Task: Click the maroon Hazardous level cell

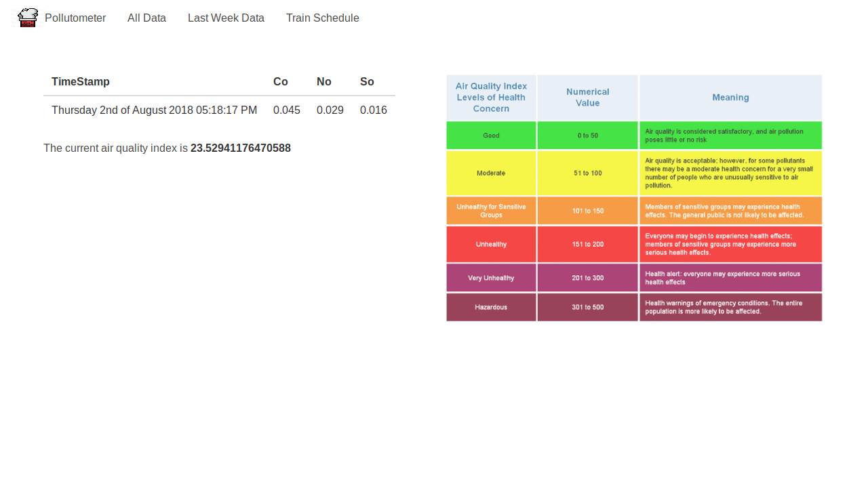Action: (x=491, y=307)
